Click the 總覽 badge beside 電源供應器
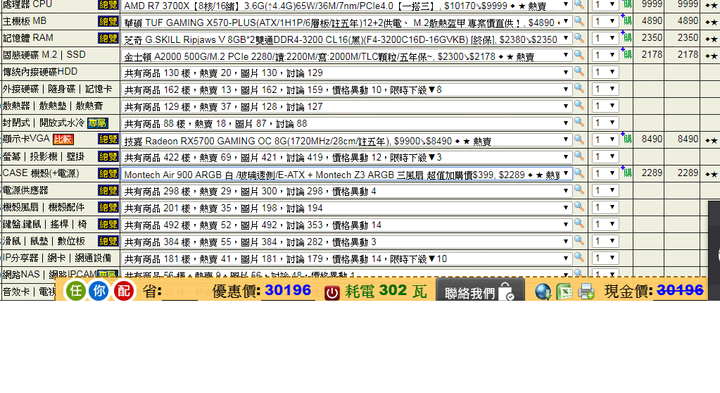The image size is (720, 393). click(x=108, y=190)
